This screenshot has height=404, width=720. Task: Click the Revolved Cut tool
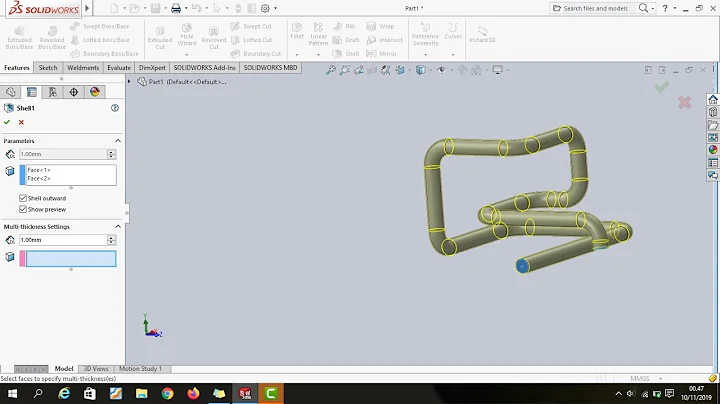[214, 37]
